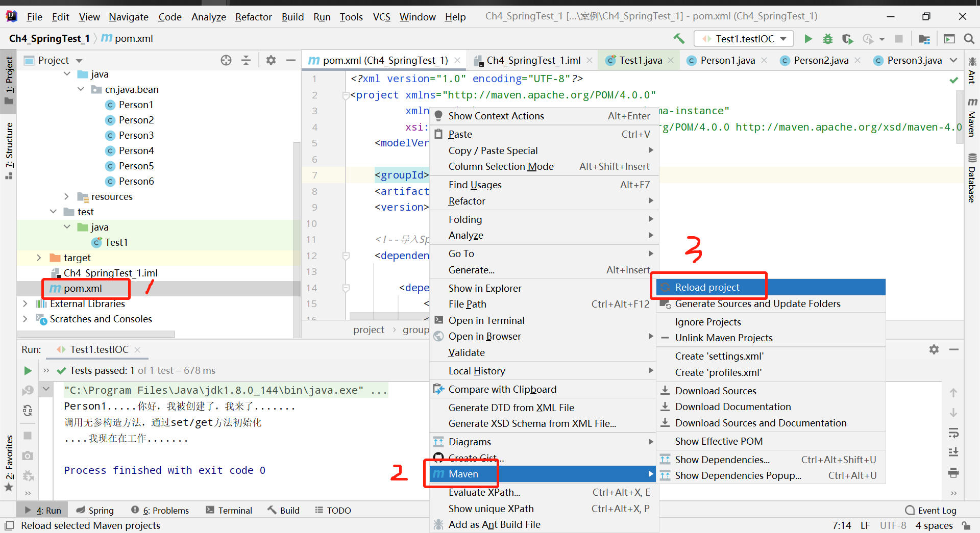Take thread dump with the camera icon
The width and height of the screenshot is (980, 533).
click(x=28, y=455)
